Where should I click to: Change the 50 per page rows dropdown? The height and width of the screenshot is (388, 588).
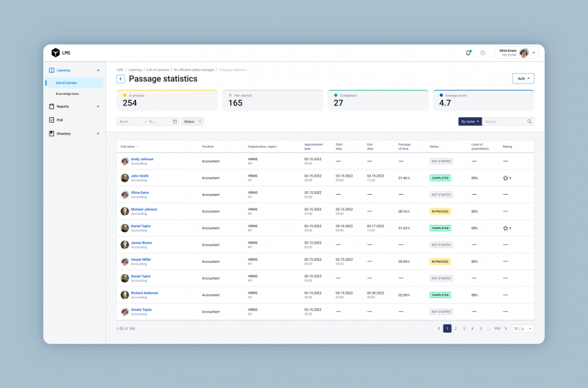[x=523, y=328]
